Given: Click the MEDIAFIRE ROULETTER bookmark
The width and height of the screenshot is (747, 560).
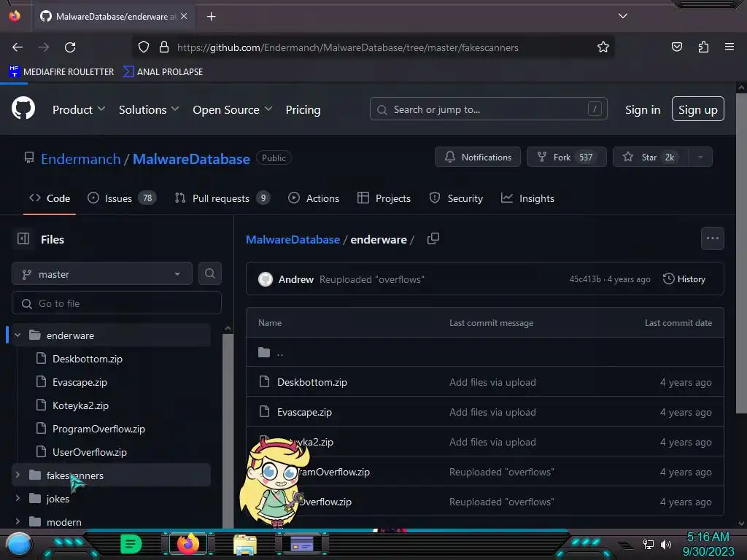Looking at the screenshot, I should pyautogui.click(x=61, y=71).
